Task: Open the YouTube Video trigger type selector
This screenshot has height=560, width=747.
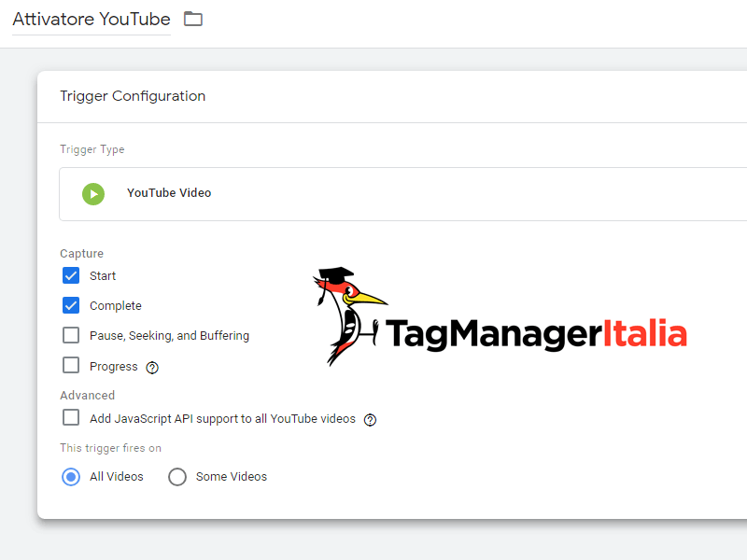Action: pyautogui.click(x=403, y=194)
